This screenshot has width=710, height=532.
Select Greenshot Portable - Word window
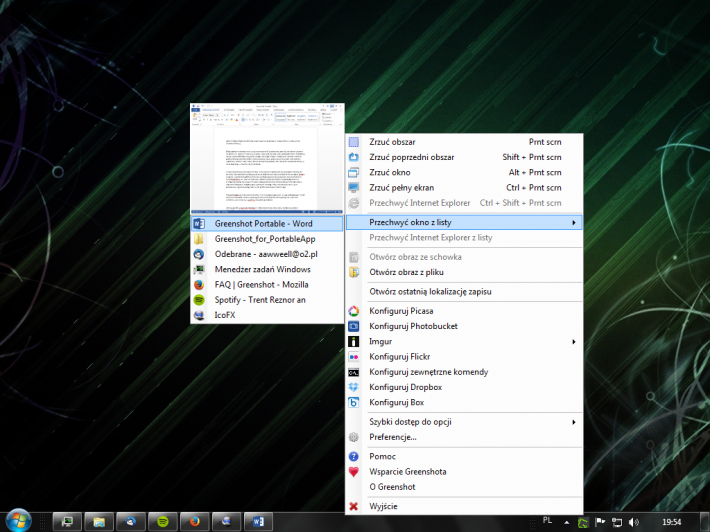(267, 224)
